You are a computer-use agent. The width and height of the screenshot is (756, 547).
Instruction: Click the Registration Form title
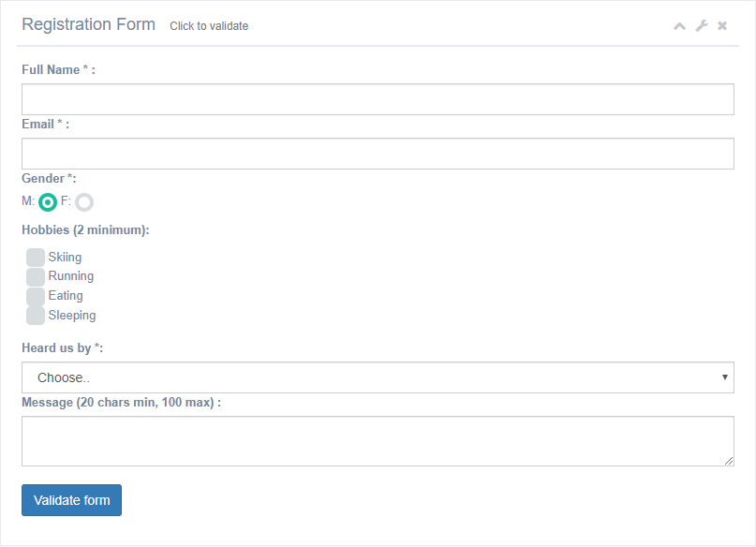89,24
